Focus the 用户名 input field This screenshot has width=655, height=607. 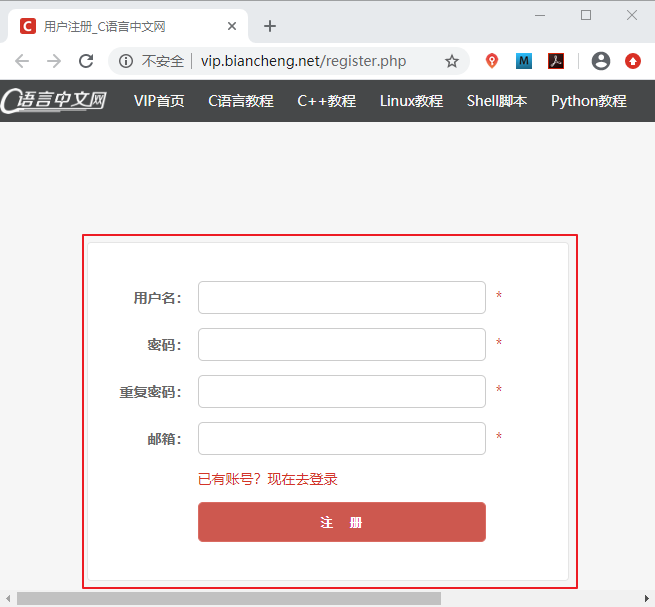pyautogui.click(x=342, y=297)
